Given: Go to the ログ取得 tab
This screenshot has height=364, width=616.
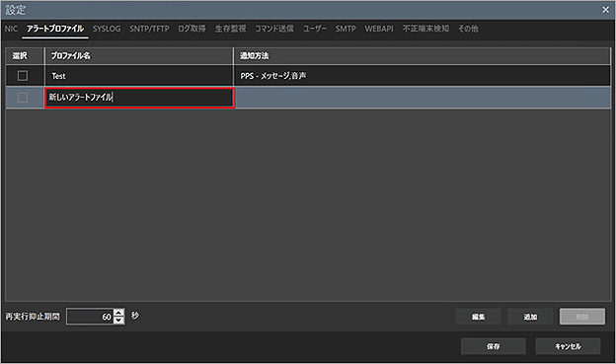Looking at the screenshot, I should [192, 29].
